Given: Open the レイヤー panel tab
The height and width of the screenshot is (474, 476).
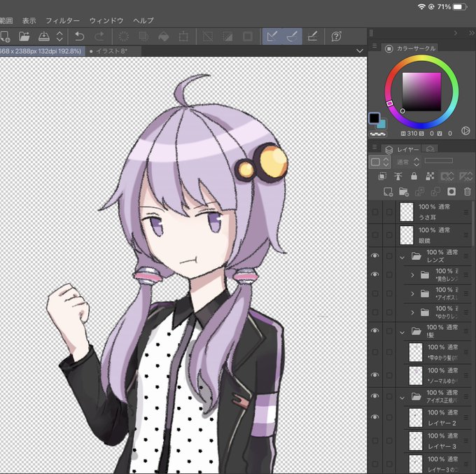Looking at the screenshot, I should point(402,149).
